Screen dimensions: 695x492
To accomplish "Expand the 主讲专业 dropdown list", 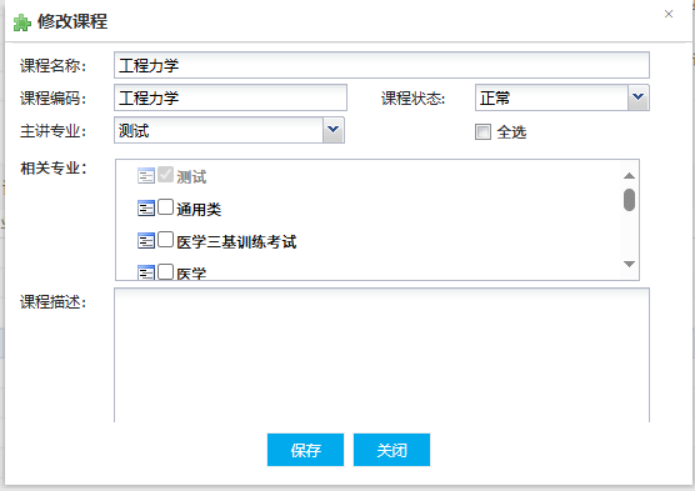I will [333, 129].
